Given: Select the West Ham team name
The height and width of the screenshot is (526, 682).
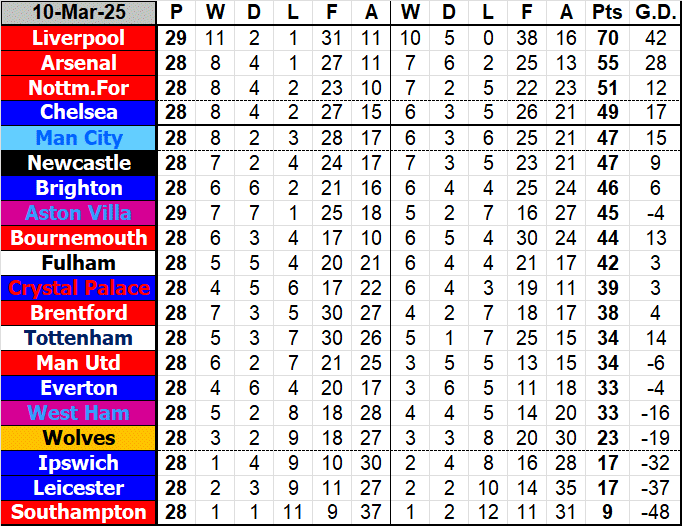Looking at the screenshot, I should point(79,413).
